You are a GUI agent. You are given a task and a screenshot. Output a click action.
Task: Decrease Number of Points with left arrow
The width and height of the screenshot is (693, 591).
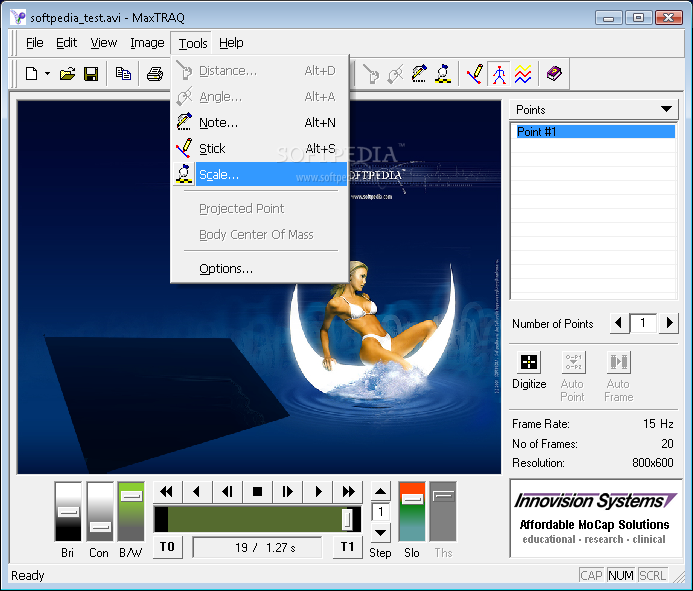click(619, 323)
